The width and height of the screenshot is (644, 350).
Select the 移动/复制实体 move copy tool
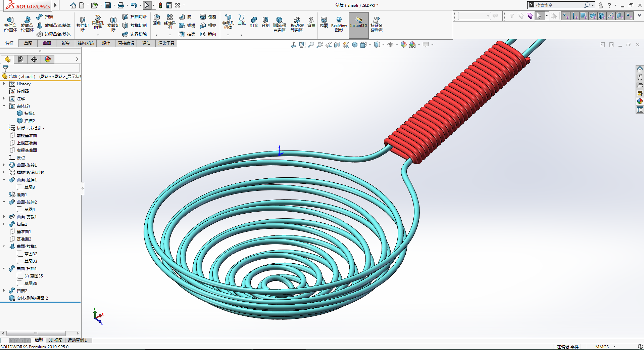tap(297, 24)
